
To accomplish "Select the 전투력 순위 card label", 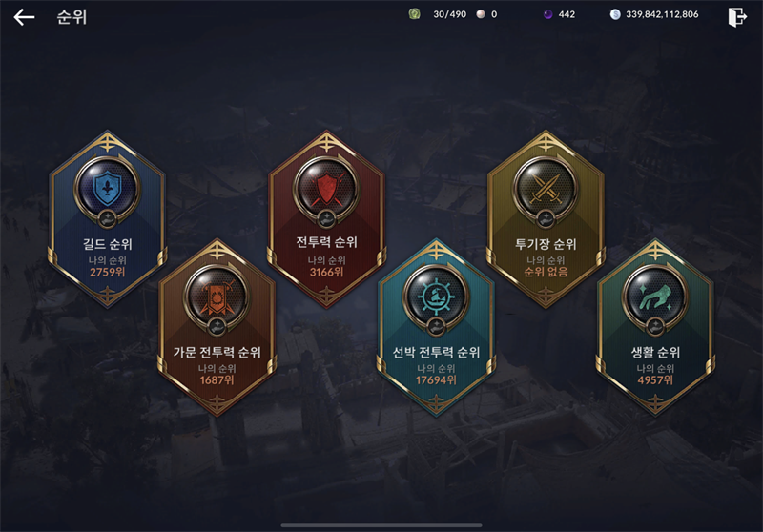I will [326, 242].
